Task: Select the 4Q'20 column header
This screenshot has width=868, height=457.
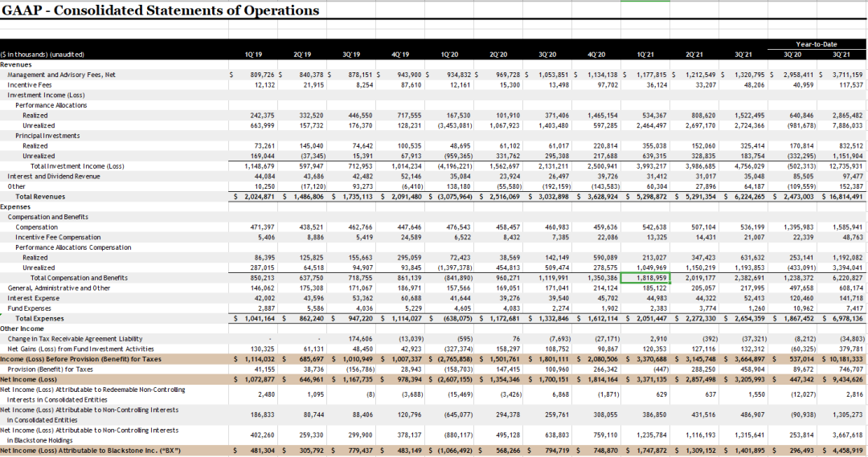Action: click(596, 55)
